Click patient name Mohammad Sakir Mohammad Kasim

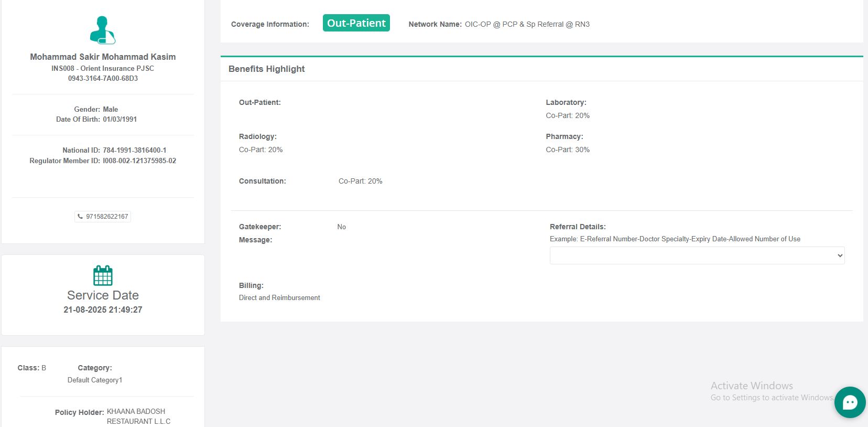pyautogui.click(x=103, y=57)
